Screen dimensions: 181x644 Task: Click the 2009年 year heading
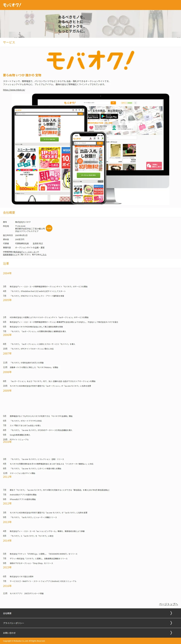7,391
